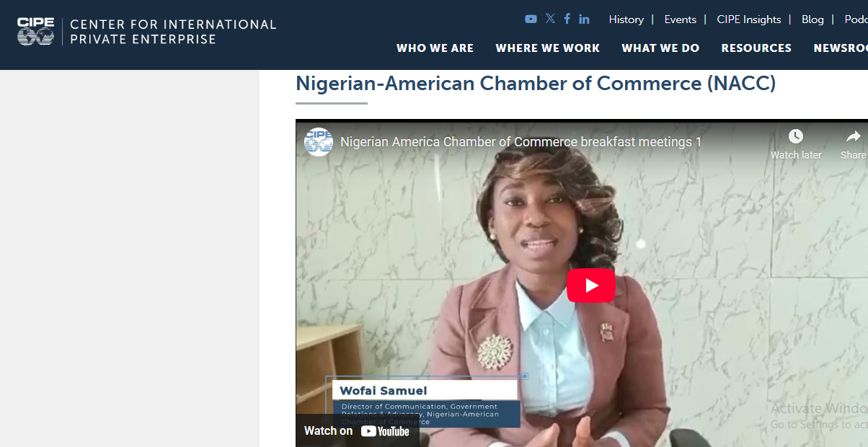The width and height of the screenshot is (868, 447).
Task: Open the Facebook social icon
Action: [567, 19]
